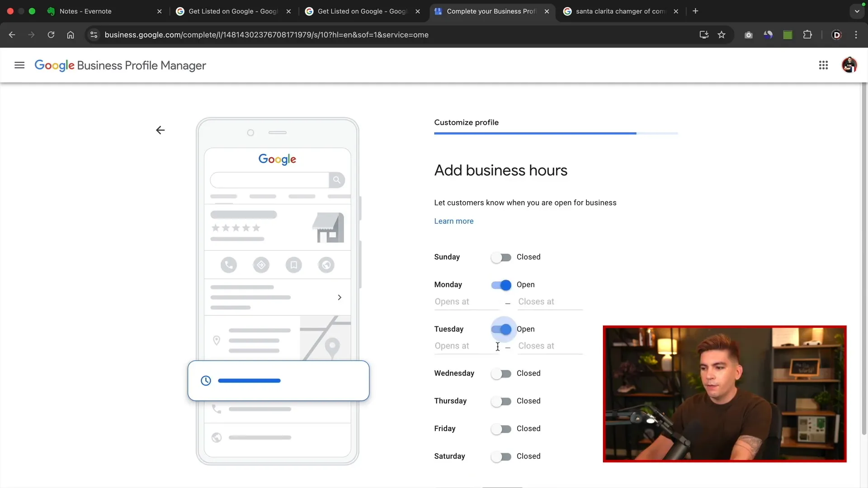Click the green square extension icon

click(788, 35)
